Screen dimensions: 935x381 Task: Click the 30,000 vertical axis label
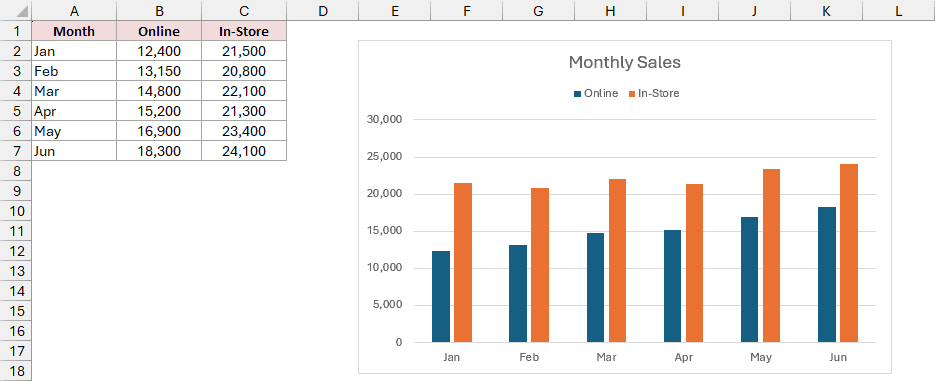[385, 119]
